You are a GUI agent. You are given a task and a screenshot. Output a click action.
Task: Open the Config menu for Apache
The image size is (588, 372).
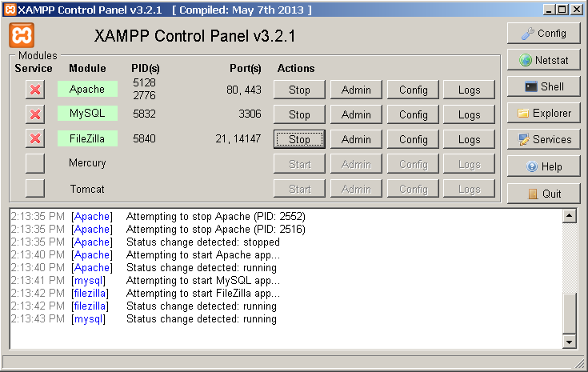click(414, 90)
